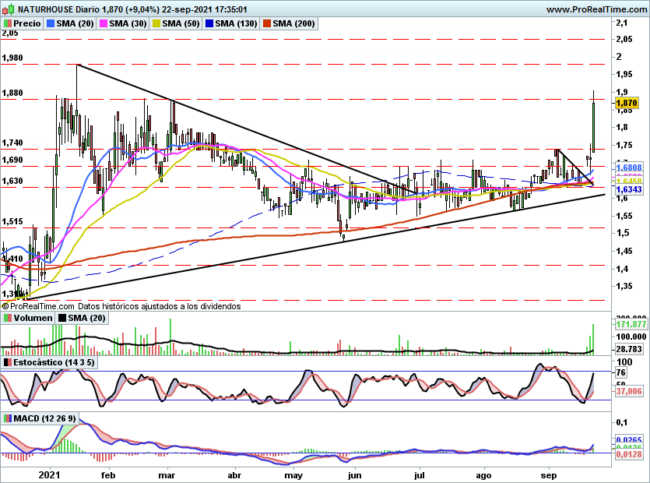The height and width of the screenshot is (483, 650).
Task: Open the Estocástico (14 3 5) label
Action: tap(54, 362)
